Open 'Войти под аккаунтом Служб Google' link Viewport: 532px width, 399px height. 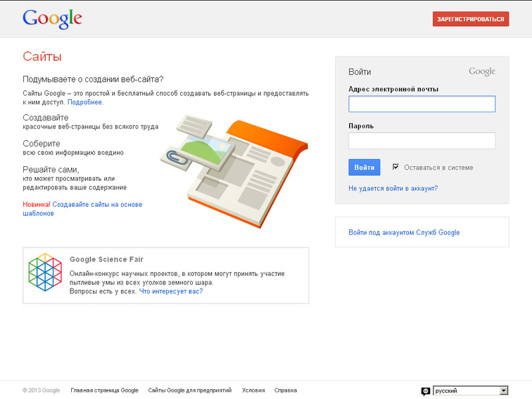pos(404,233)
